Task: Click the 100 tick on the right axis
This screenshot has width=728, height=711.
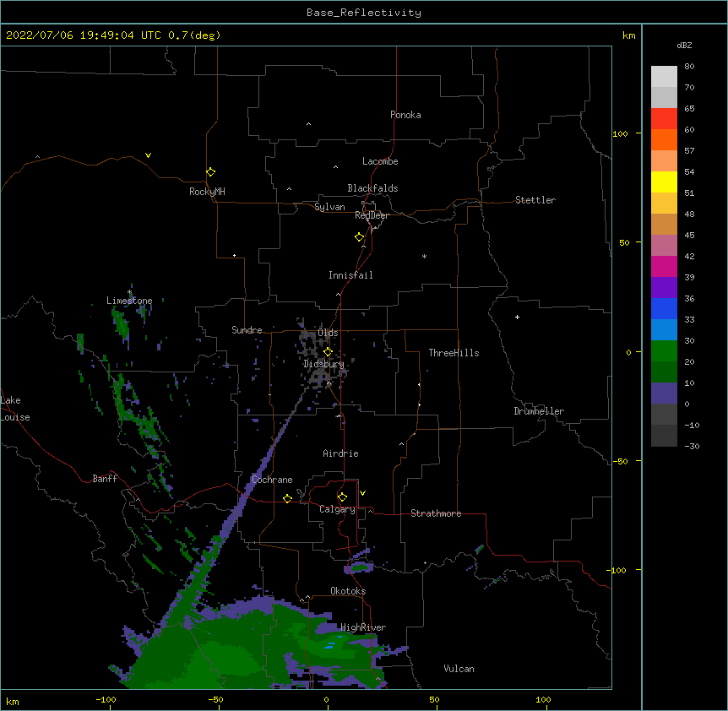Action: pos(620,134)
